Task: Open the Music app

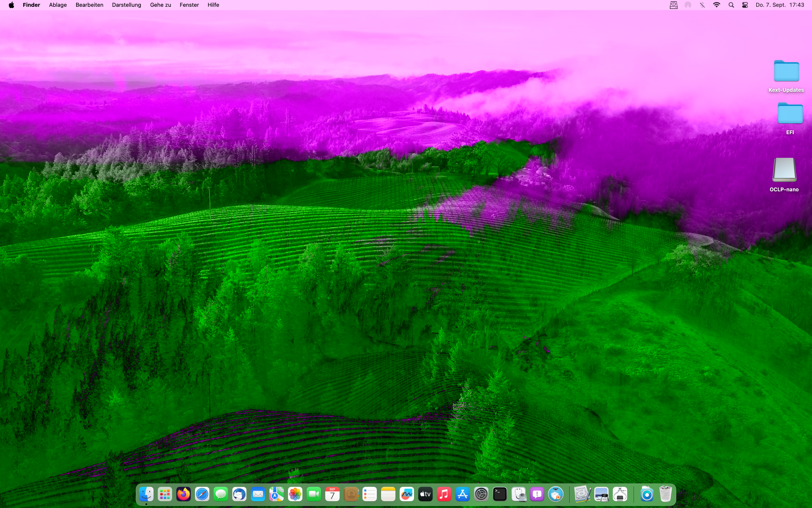Action: tap(444, 494)
